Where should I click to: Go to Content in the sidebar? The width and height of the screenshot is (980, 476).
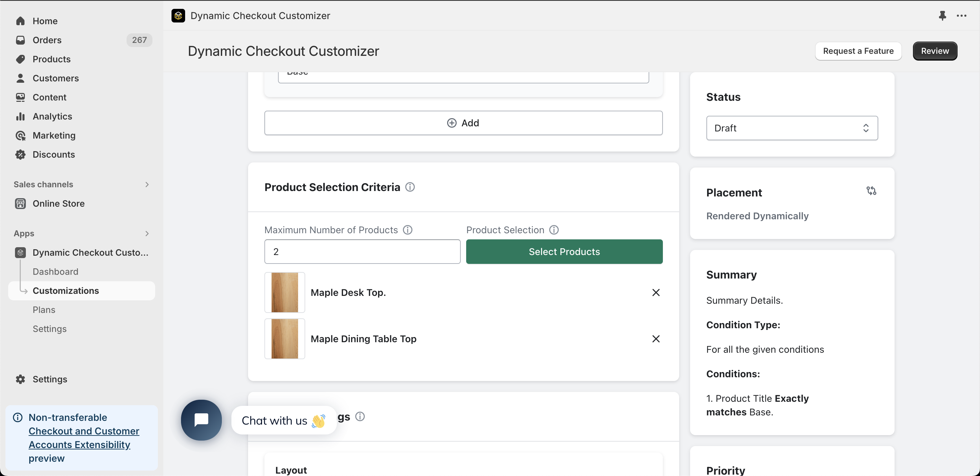coord(49,97)
